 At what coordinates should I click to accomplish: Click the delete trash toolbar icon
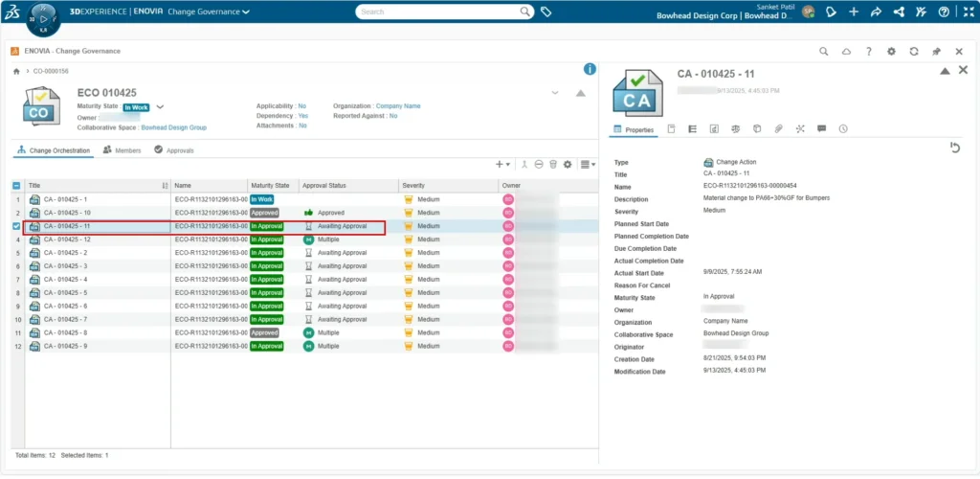(x=553, y=164)
